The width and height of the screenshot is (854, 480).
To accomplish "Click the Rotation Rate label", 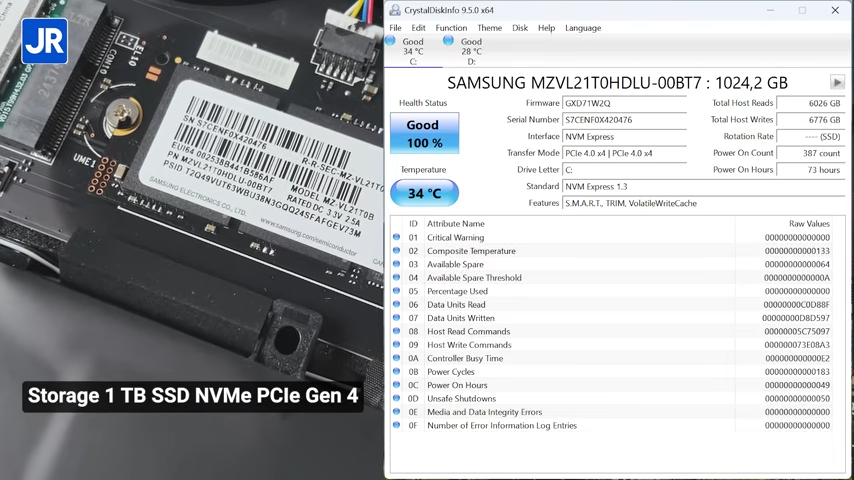I will pos(748,136).
